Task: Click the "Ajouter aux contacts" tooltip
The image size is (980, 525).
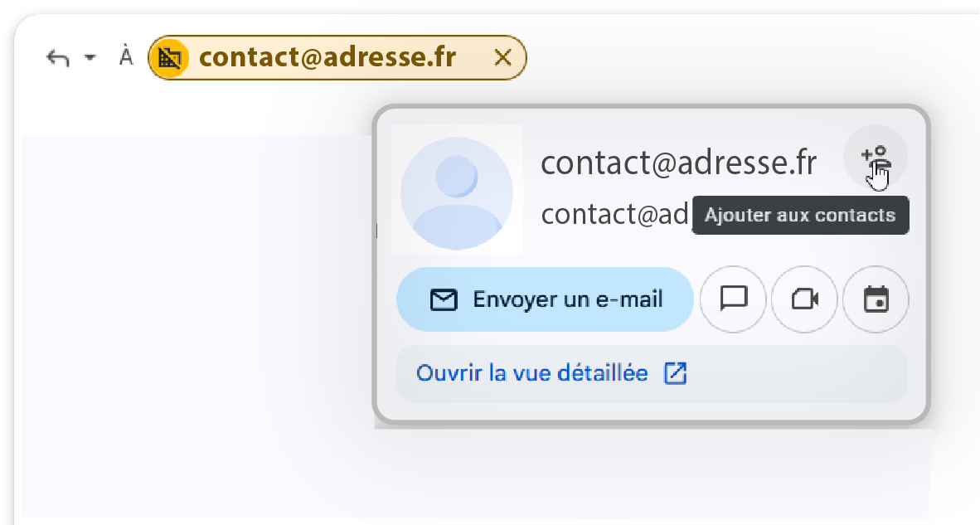Action: click(799, 216)
